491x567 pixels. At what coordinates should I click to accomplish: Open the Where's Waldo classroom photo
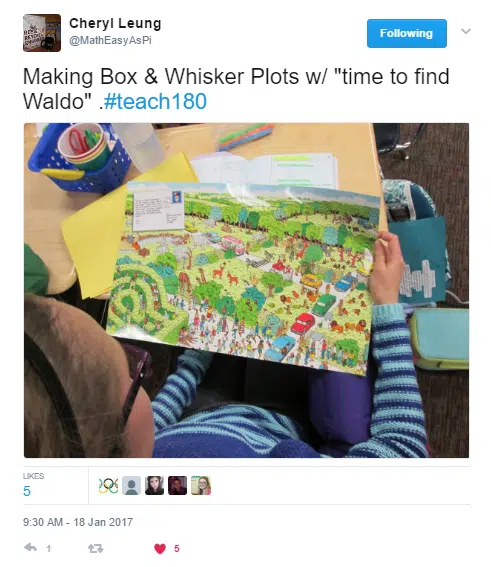[x=247, y=290]
